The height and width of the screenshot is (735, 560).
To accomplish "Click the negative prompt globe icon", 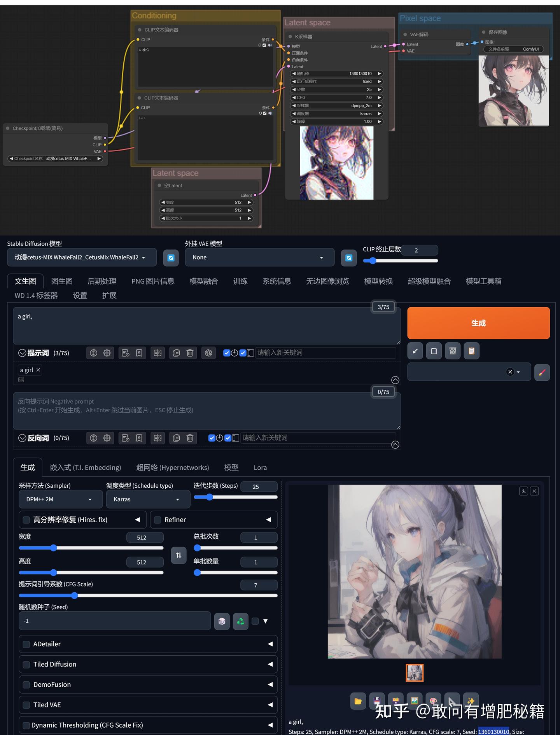I will pos(93,438).
